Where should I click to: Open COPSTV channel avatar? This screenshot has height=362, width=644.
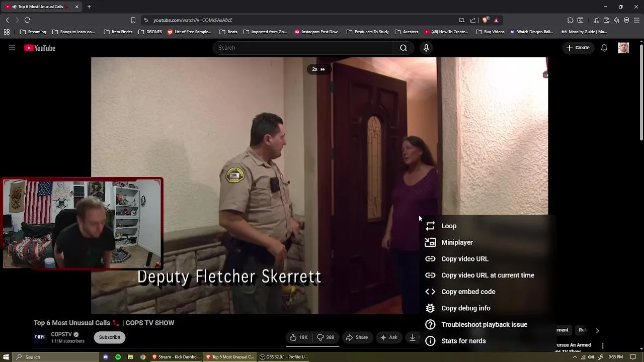click(40, 337)
